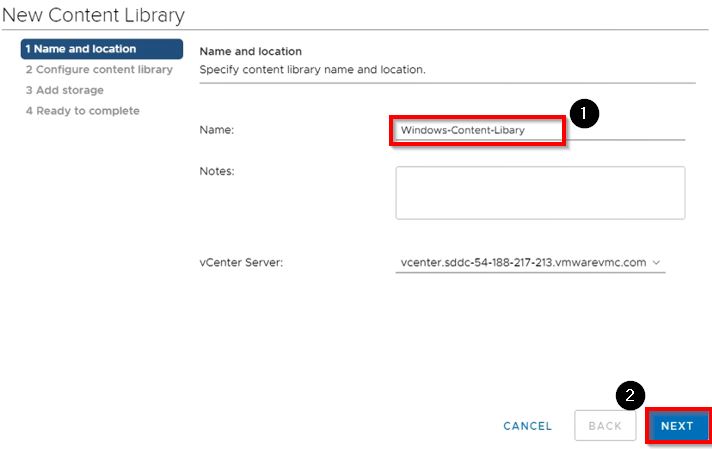Screen dimensions: 712x449
Task: Click the vCenter Server: field label
Action: [242, 262]
